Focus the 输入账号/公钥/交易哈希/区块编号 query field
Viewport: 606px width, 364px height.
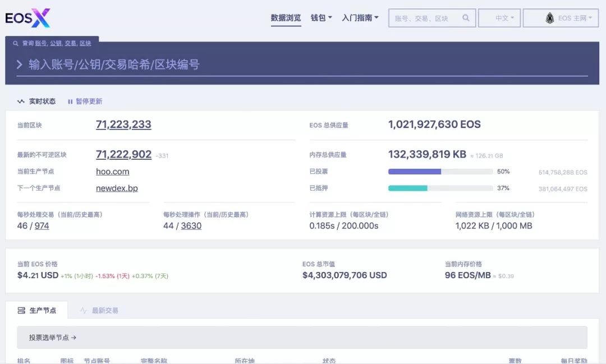[302, 64]
